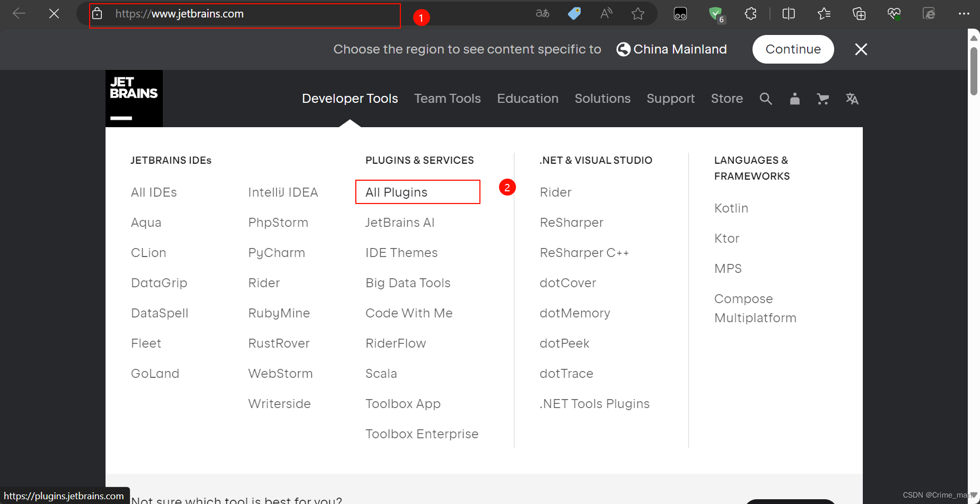The image size is (980, 504).
Task: Open the Compose Multiplatform link
Action: [755, 308]
